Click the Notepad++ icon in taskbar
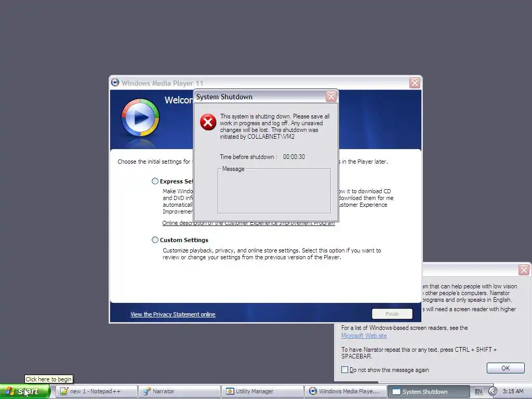This screenshot has width=532, height=399. click(64, 391)
